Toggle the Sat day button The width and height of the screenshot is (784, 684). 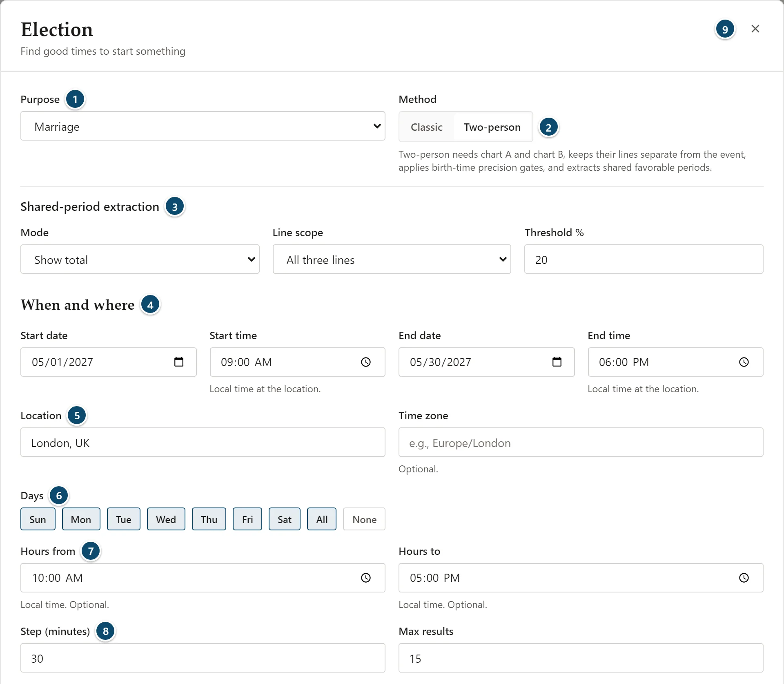click(284, 519)
